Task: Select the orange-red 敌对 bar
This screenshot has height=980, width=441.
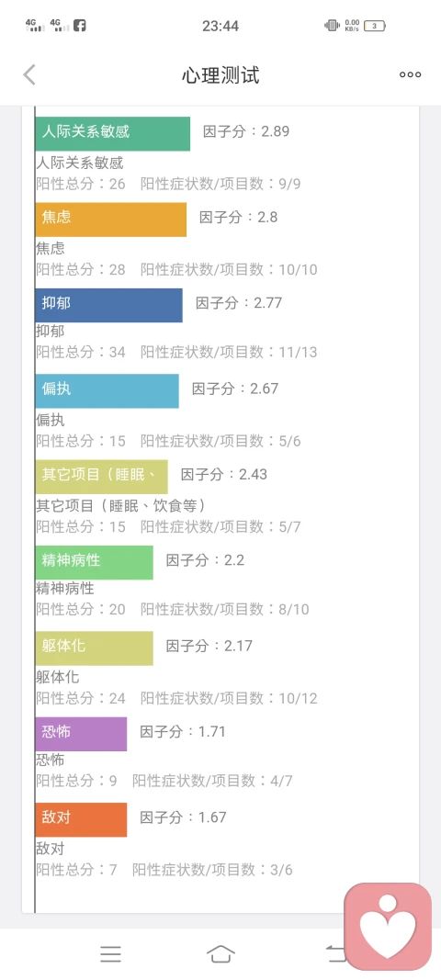Action: (82, 818)
